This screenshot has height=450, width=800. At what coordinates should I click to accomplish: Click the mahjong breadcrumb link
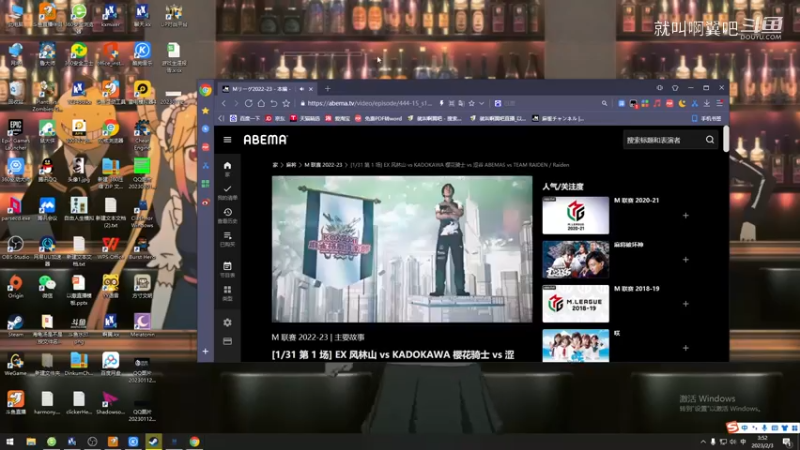click(291, 165)
